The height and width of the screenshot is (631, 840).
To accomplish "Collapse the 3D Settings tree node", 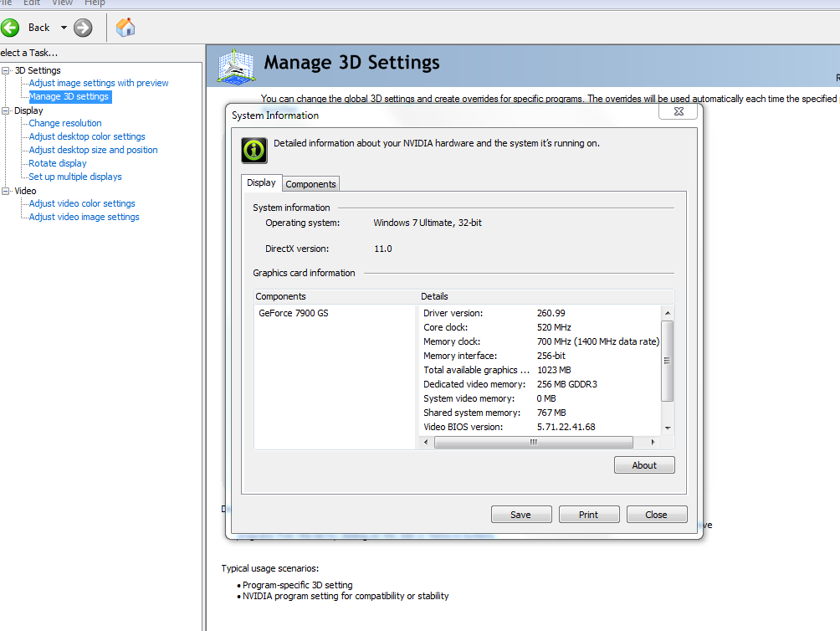I will [5, 70].
